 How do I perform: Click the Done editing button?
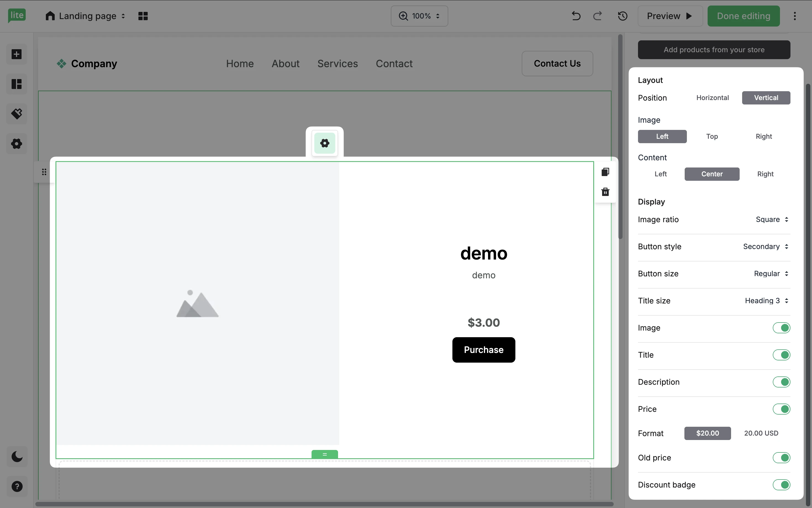coord(744,16)
